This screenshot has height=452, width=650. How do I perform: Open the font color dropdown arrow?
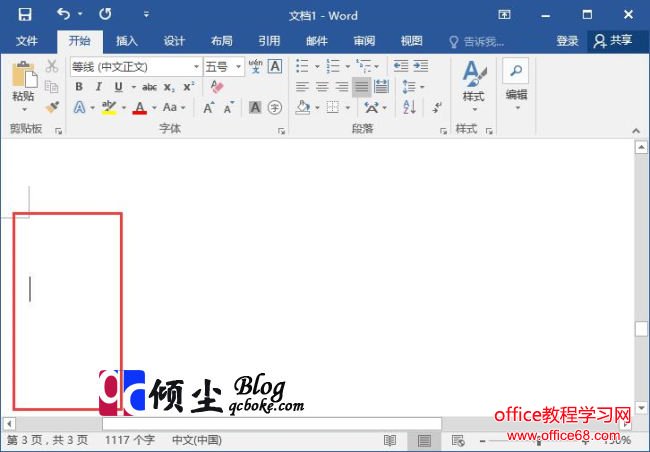pos(154,108)
